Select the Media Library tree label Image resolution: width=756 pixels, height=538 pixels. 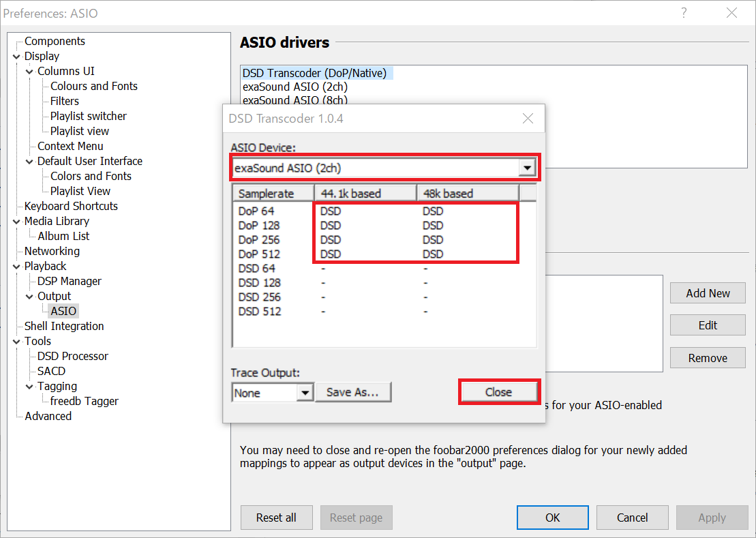57,222
